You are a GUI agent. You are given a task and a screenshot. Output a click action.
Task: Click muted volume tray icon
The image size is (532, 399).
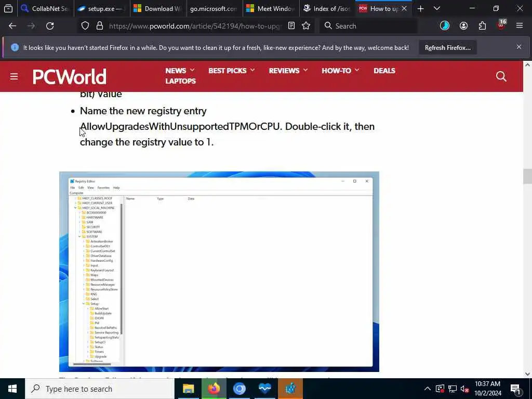pos(464,389)
